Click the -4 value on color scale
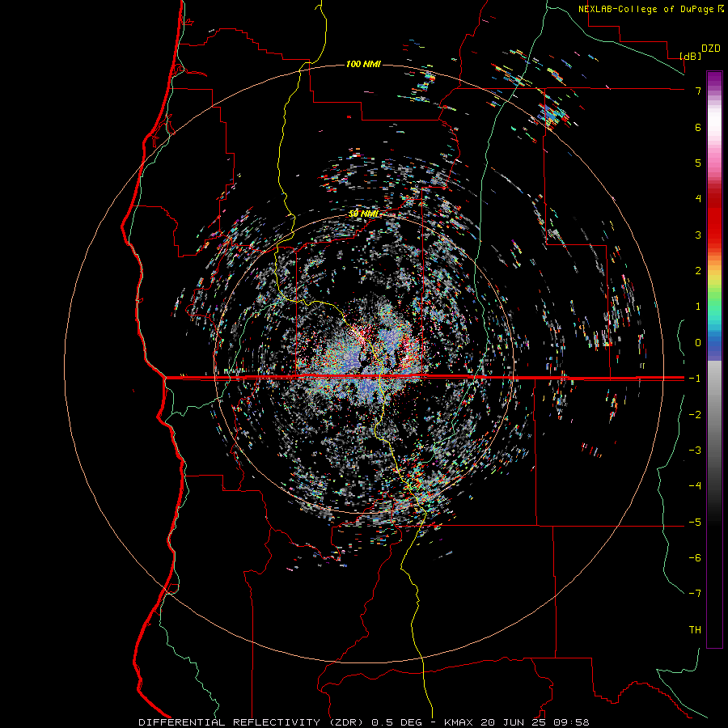This screenshot has width=728, height=728. point(695,486)
